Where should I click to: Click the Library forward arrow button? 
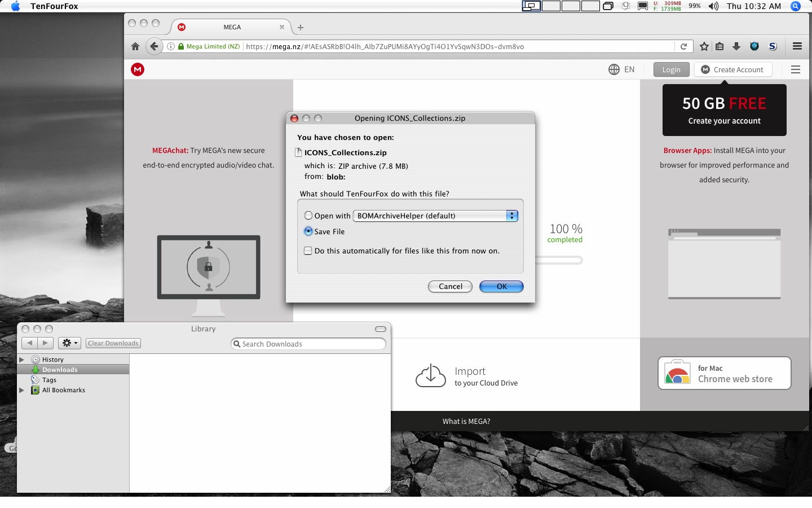pyautogui.click(x=46, y=343)
